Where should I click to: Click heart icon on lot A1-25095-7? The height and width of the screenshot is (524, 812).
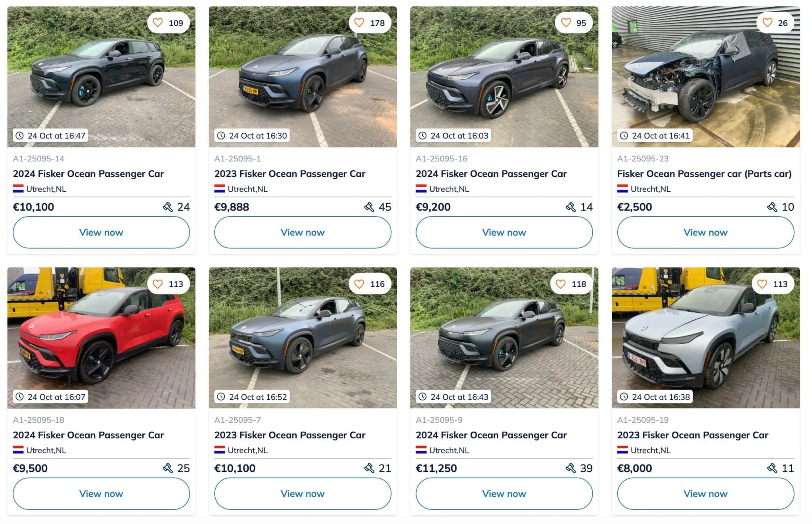(359, 284)
